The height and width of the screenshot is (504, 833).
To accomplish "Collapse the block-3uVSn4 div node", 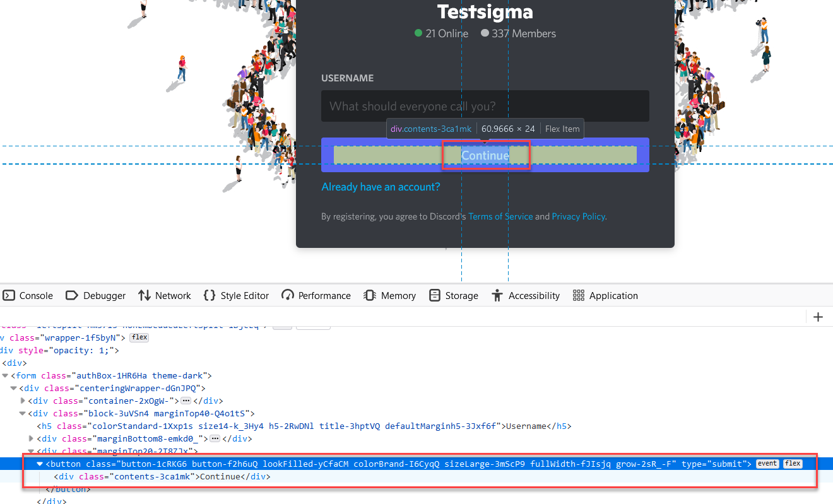I will click(x=23, y=413).
